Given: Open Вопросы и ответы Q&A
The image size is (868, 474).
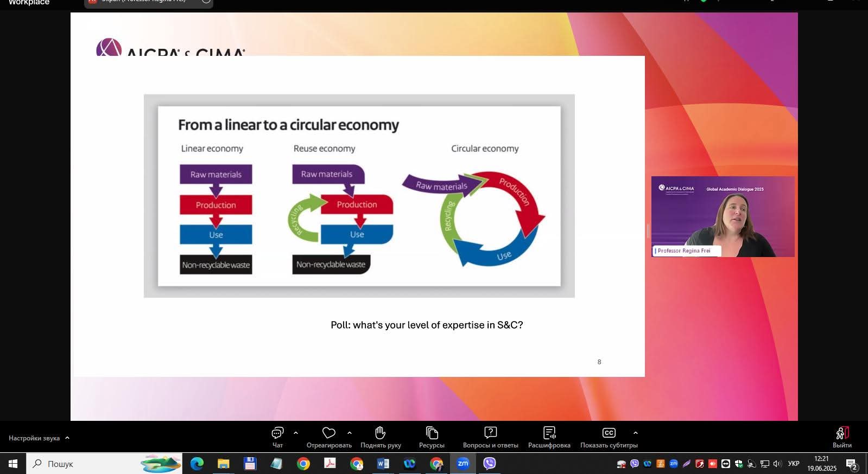Looking at the screenshot, I should coord(490,433).
